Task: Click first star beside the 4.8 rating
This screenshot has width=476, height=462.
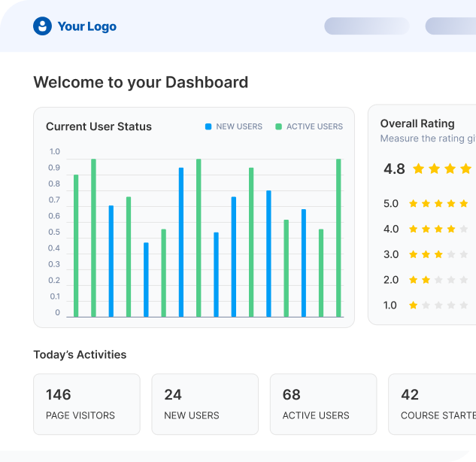Action: point(418,169)
